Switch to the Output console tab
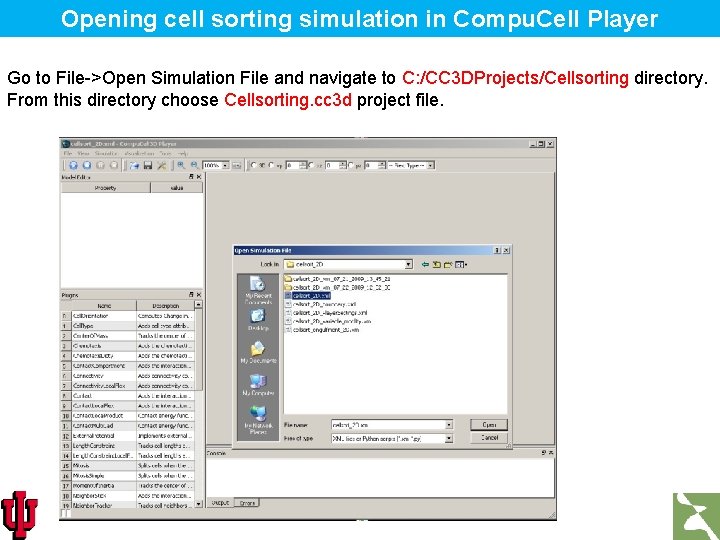This screenshot has height=540, width=720. coord(220,503)
